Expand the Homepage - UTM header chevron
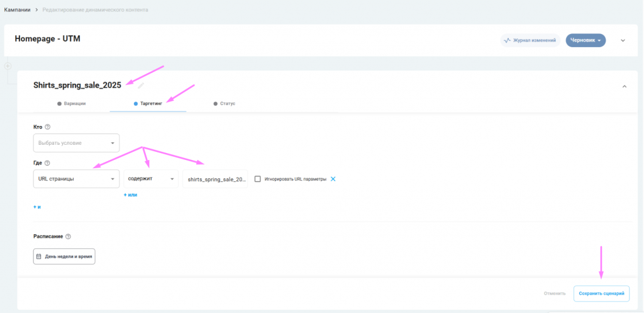 [623, 40]
